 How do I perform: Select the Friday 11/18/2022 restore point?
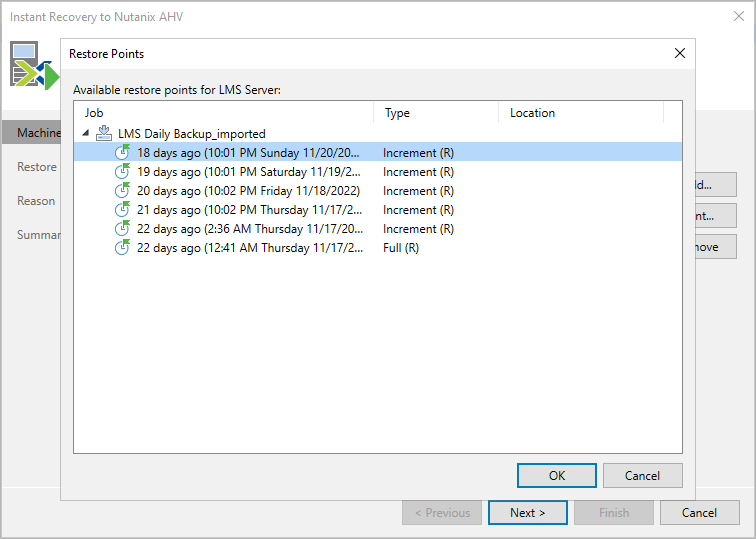click(248, 190)
